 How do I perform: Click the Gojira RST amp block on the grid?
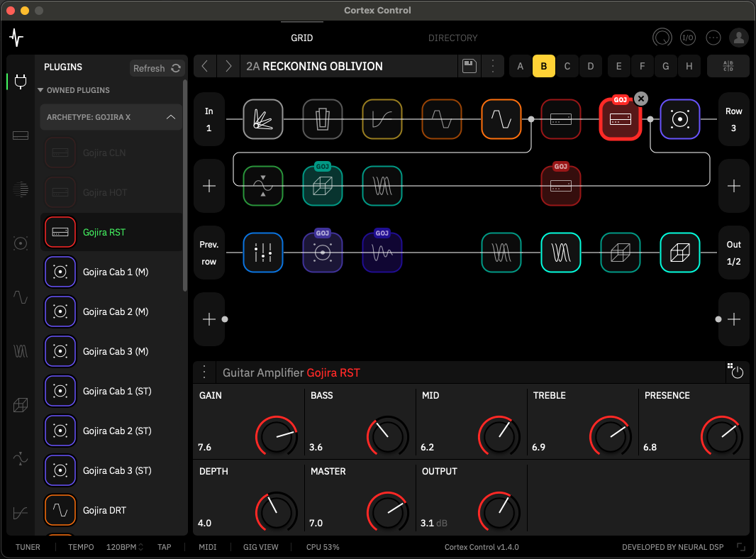[x=621, y=119]
